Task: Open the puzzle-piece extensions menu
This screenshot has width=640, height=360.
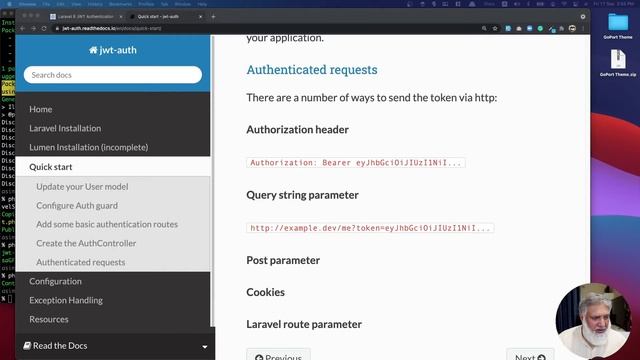Action: tap(562, 29)
